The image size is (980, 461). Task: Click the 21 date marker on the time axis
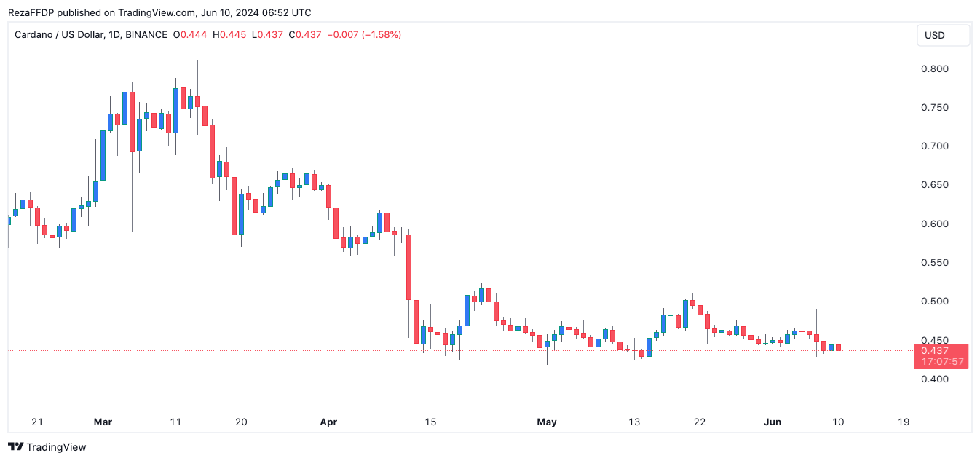38,422
